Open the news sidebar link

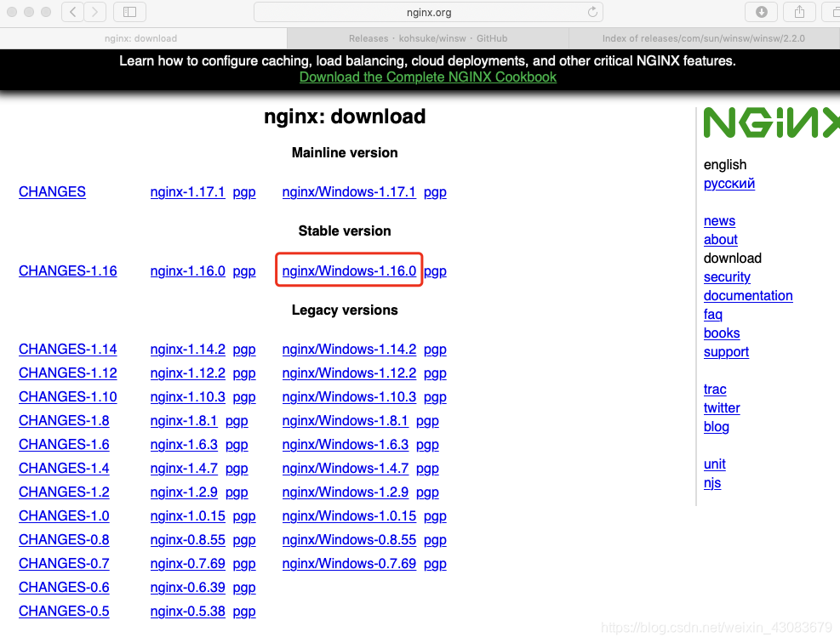coord(719,220)
